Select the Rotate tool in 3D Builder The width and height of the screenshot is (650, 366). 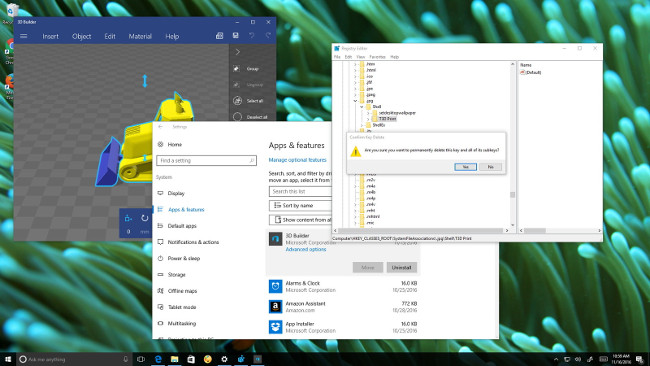(144, 218)
